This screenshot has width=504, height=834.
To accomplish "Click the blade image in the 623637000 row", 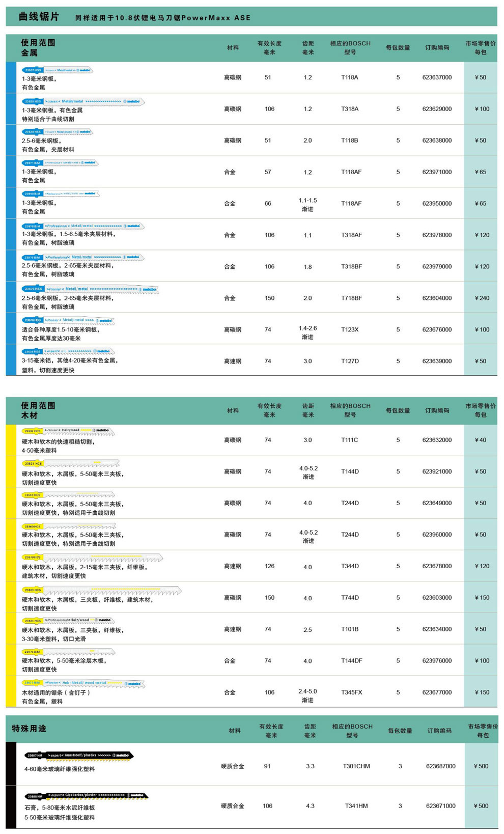I will point(58,70).
